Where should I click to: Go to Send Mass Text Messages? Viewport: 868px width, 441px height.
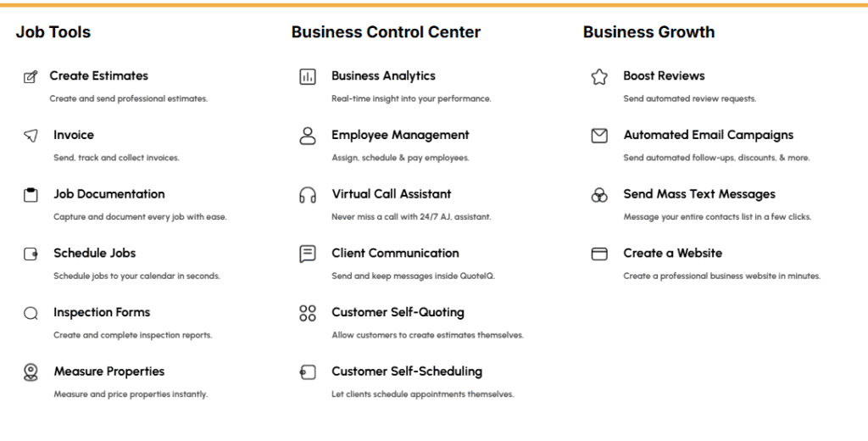(x=699, y=194)
